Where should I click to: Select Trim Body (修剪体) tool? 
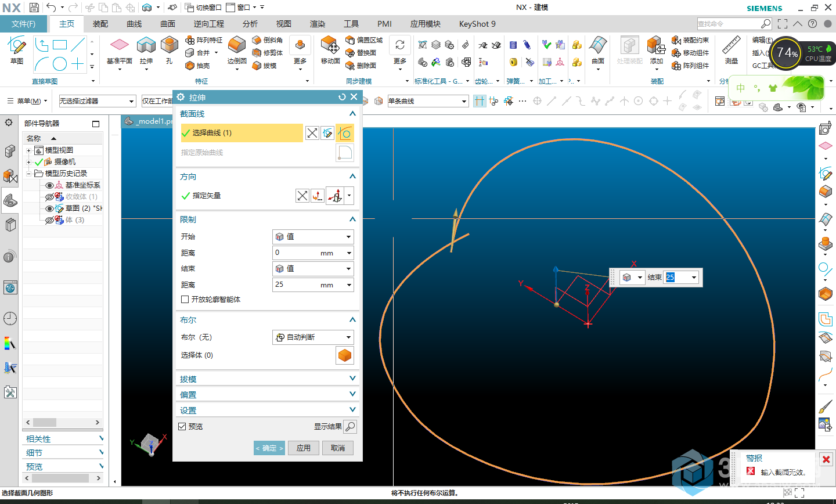click(x=268, y=53)
